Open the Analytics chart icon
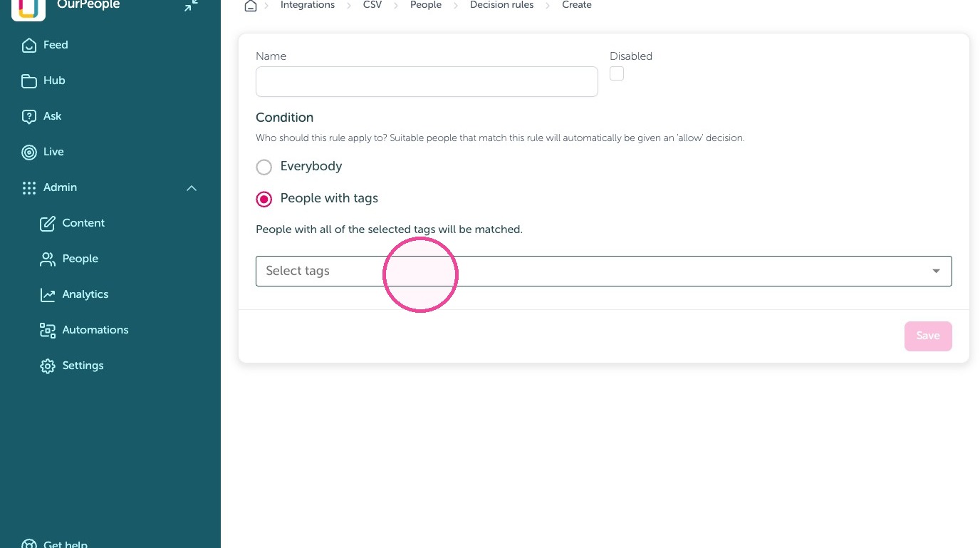980x548 pixels. [x=48, y=294]
